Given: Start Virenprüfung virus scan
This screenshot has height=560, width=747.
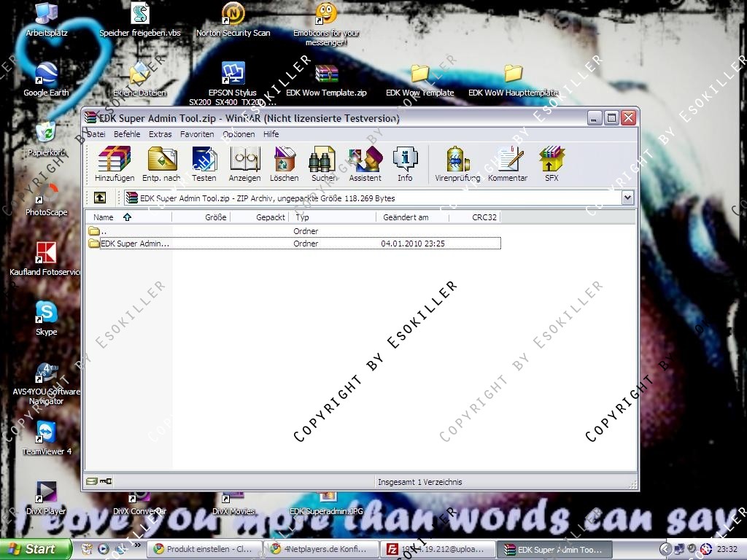Looking at the screenshot, I should 457,164.
